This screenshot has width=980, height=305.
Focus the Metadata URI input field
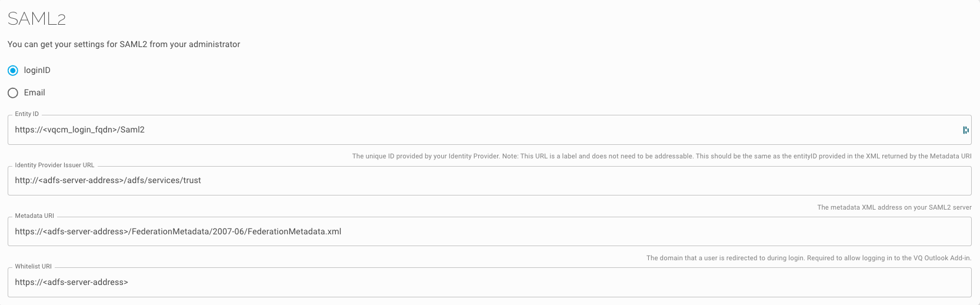coord(489,231)
